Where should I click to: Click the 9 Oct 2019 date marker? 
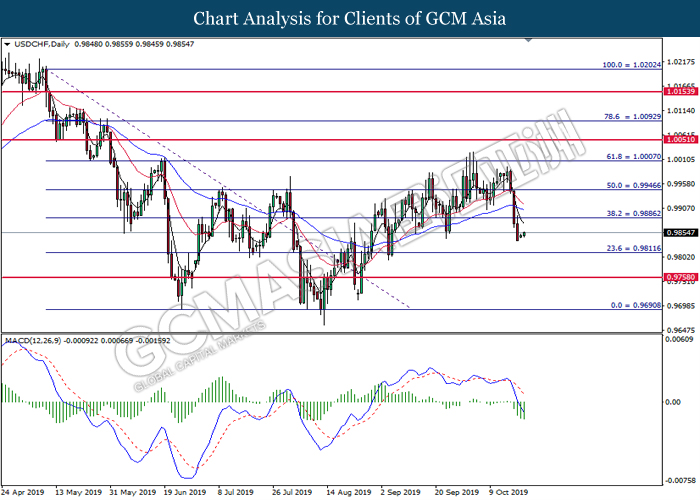click(x=507, y=491)
